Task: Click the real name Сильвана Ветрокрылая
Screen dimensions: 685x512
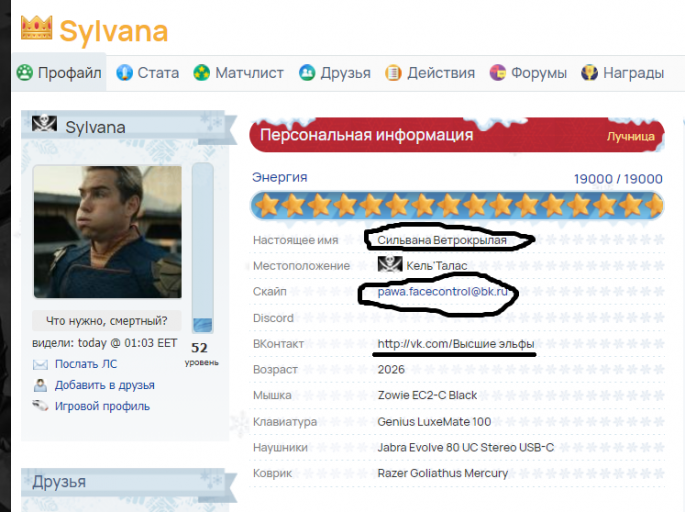Action: point(442,240)
